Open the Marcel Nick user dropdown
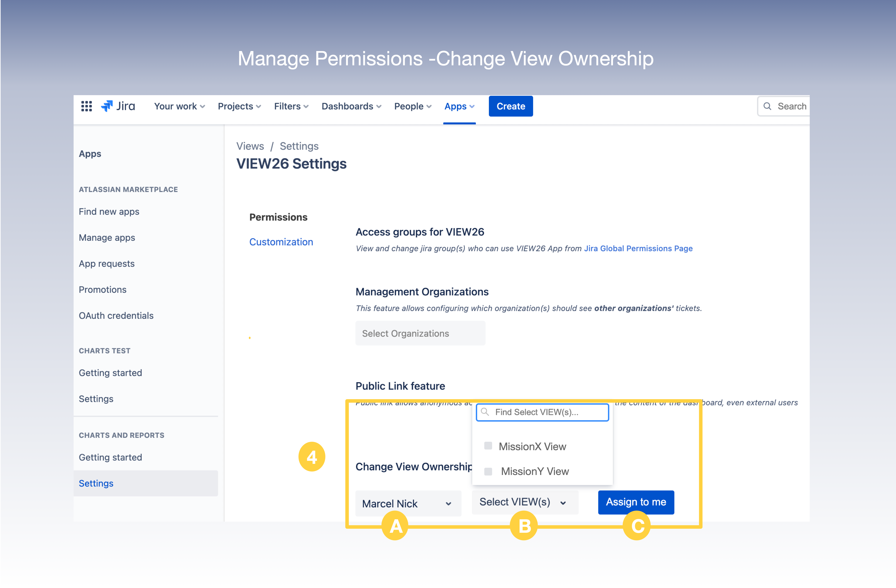This screenshot has height=588, width=896. click(408, 503)
